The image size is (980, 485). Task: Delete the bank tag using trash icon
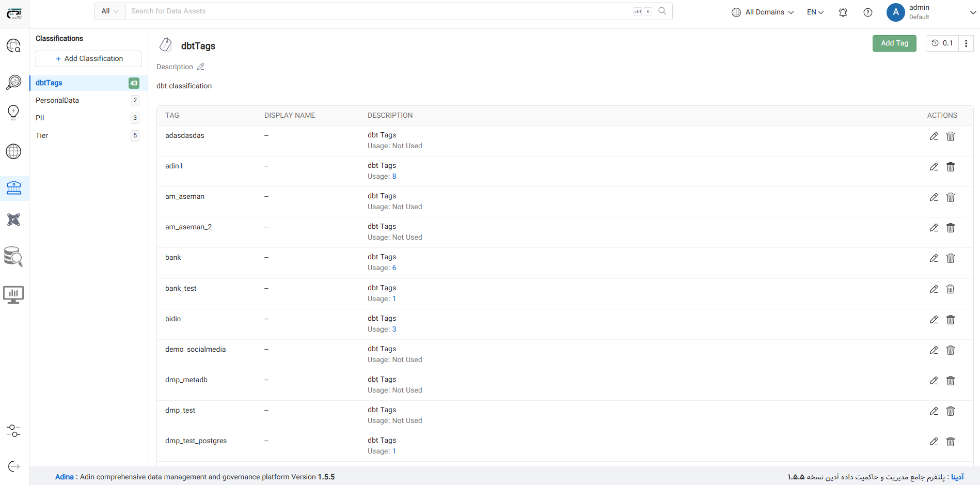tap(950, 258)
